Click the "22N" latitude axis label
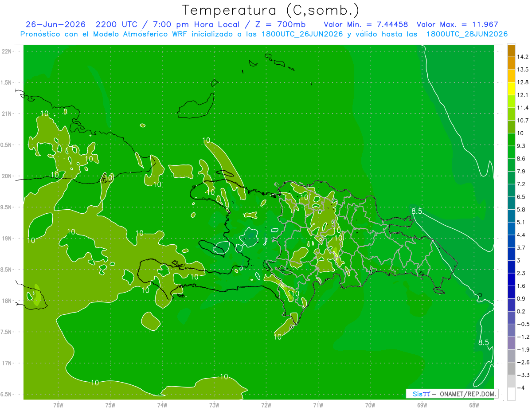The image size is (532, 411). 7,51
